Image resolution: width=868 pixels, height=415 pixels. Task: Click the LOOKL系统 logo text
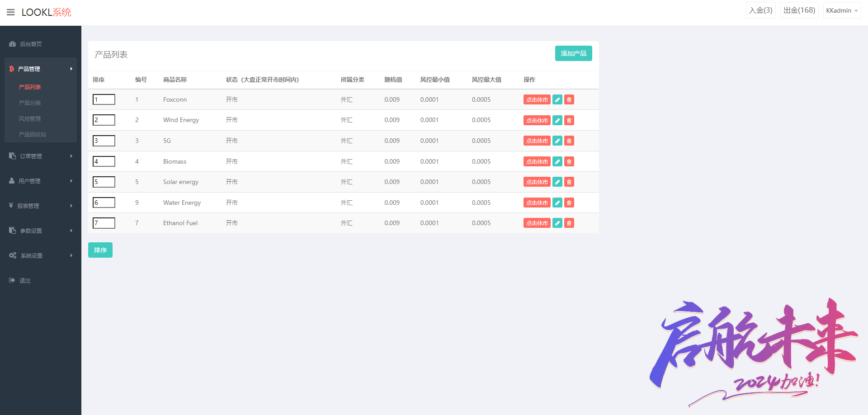tap(47, 12)
